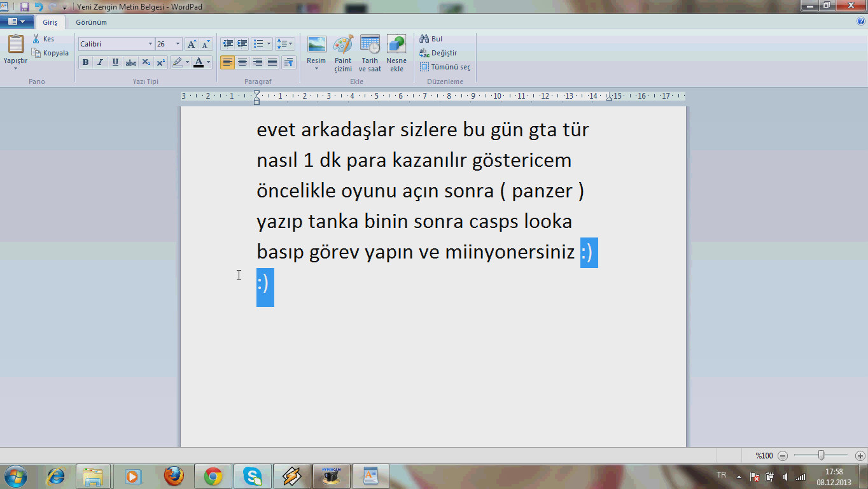Toggle strikethrough formatting
The height and width of the screenshot is (489, 868).
coord(130,62)
